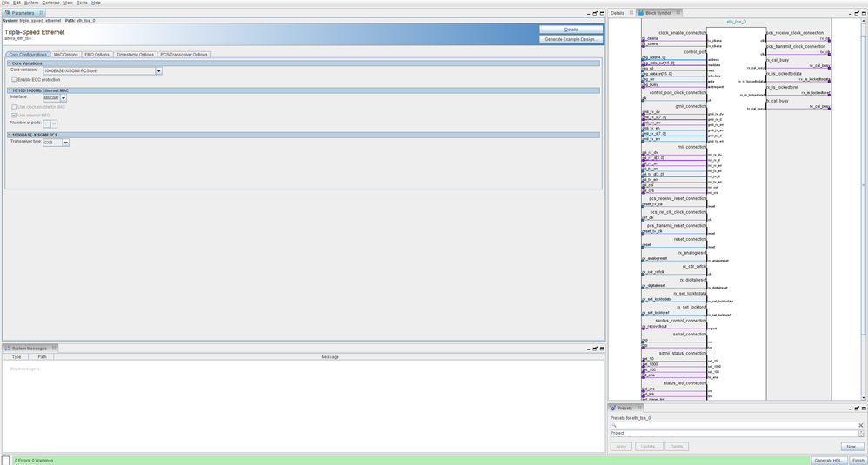Switch to the PCS/Transceiver Options tab

click(x=184, y=55)
